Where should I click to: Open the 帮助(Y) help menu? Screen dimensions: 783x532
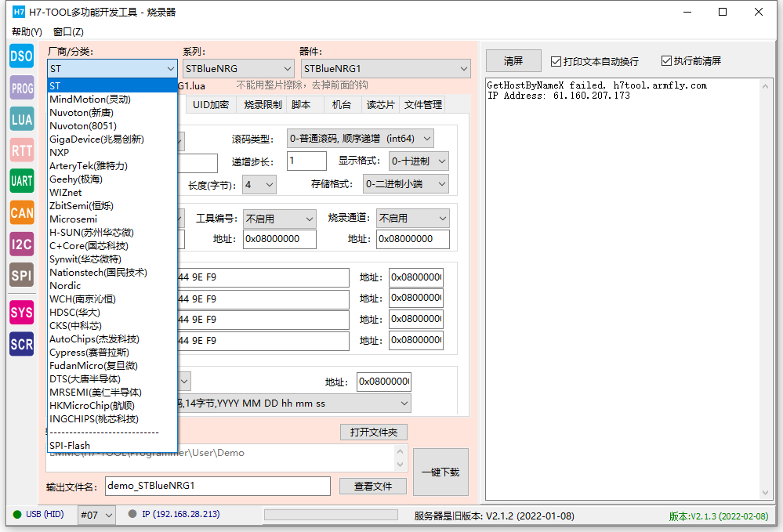pyautogui.click(x=27, y=32)
